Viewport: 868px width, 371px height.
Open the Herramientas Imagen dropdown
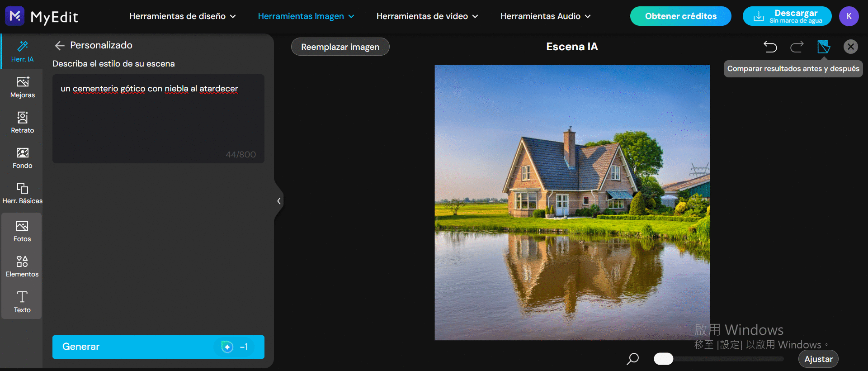[306, 16]
